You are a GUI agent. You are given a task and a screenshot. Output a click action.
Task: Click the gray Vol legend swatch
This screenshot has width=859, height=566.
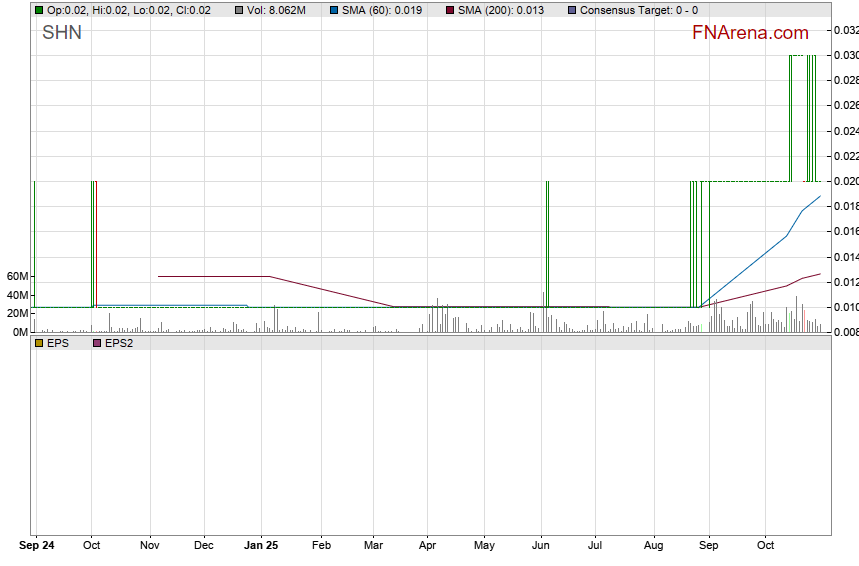[240, 10]
